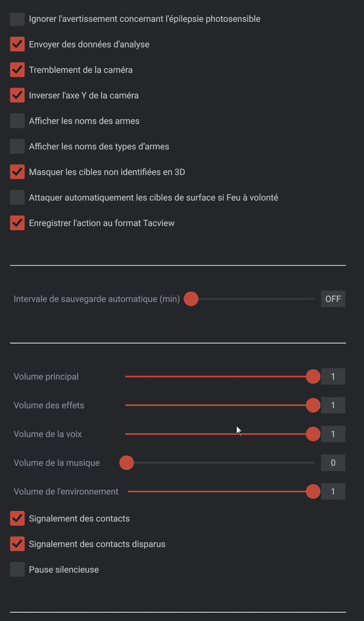Enable automatic attack on surface targets checkbox
The image size is (364, 621).
click(x=17, y=198)
